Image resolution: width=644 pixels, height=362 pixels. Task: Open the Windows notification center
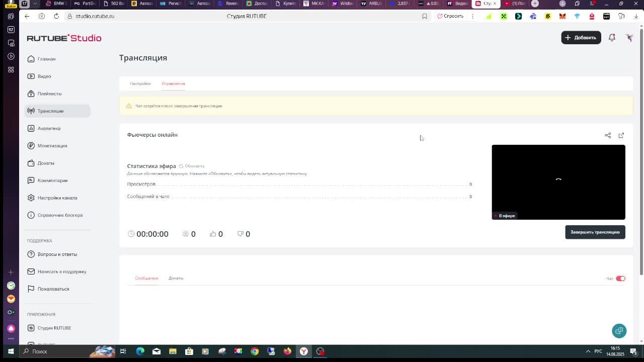click(634, 351)
